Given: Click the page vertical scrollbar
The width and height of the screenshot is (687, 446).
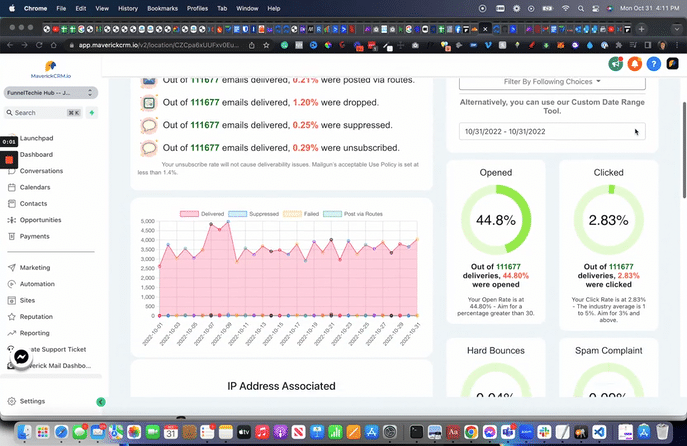Looking at the screenshot, I should [x=684, y=150].
